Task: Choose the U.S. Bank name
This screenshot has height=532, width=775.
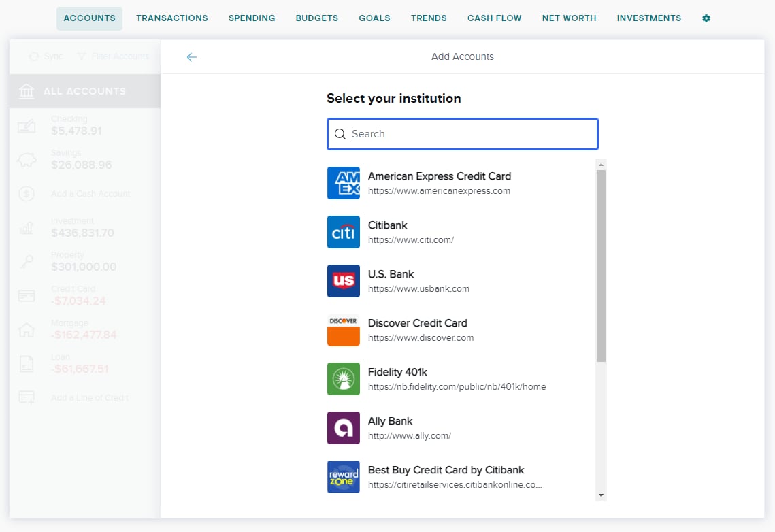Action: pyautogui.click(x=391, y=274)
